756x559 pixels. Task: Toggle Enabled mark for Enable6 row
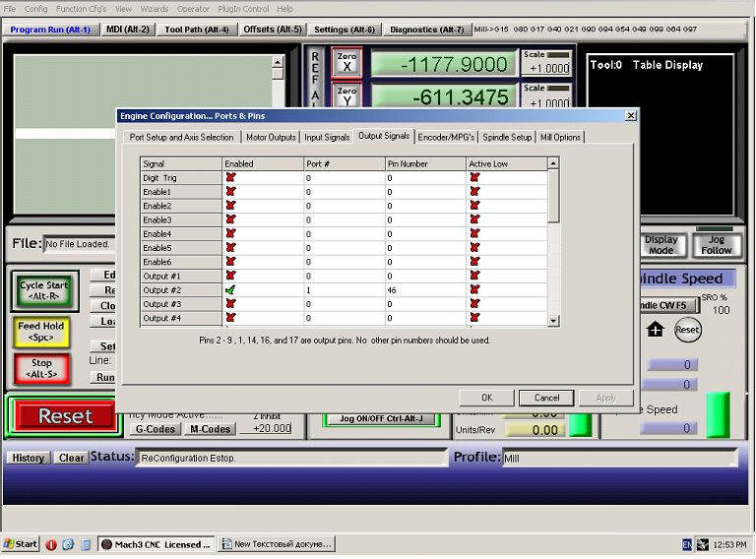(230, 261)
